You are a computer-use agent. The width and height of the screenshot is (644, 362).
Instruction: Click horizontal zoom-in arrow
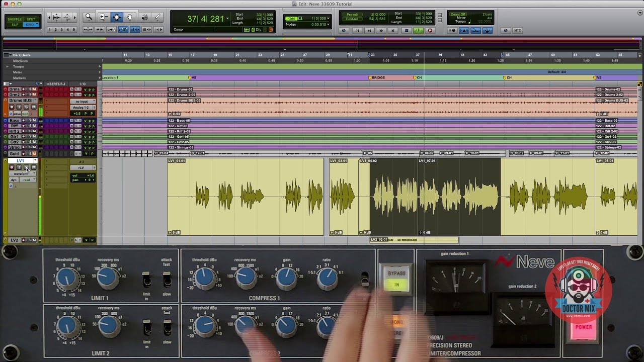click(x=73, y=17)
